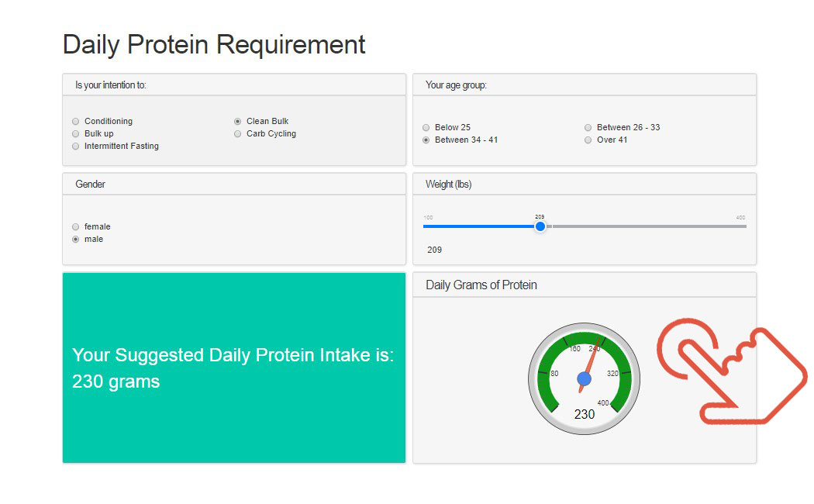
Task: Click the green suggested protein intake box
Action: coord(234,368)
